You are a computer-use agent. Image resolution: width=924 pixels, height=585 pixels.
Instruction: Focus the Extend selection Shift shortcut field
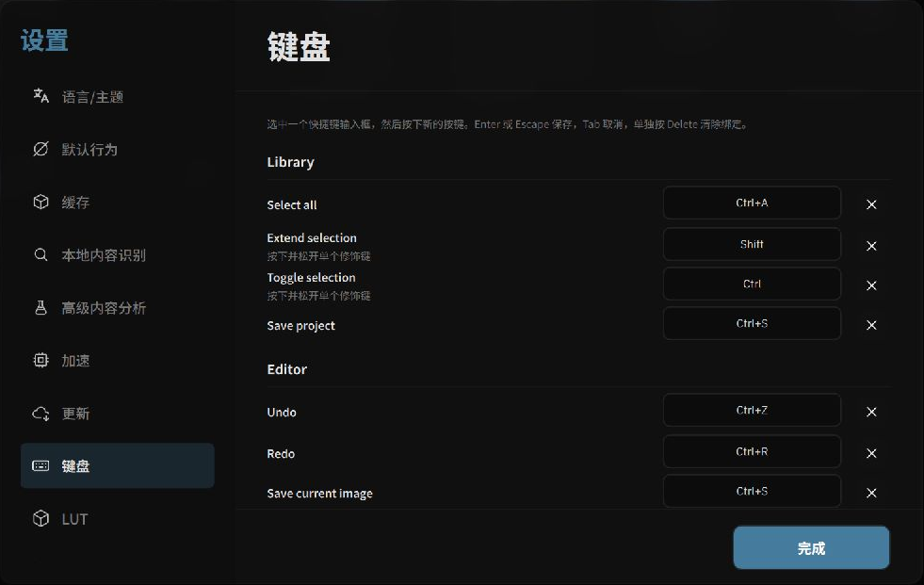point(752,244)
